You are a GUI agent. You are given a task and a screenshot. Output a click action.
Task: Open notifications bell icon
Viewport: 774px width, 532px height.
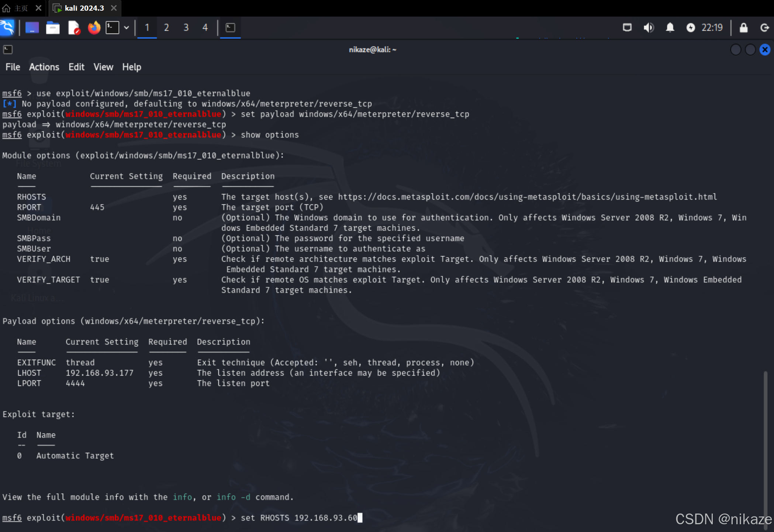(x=670, y=28)
